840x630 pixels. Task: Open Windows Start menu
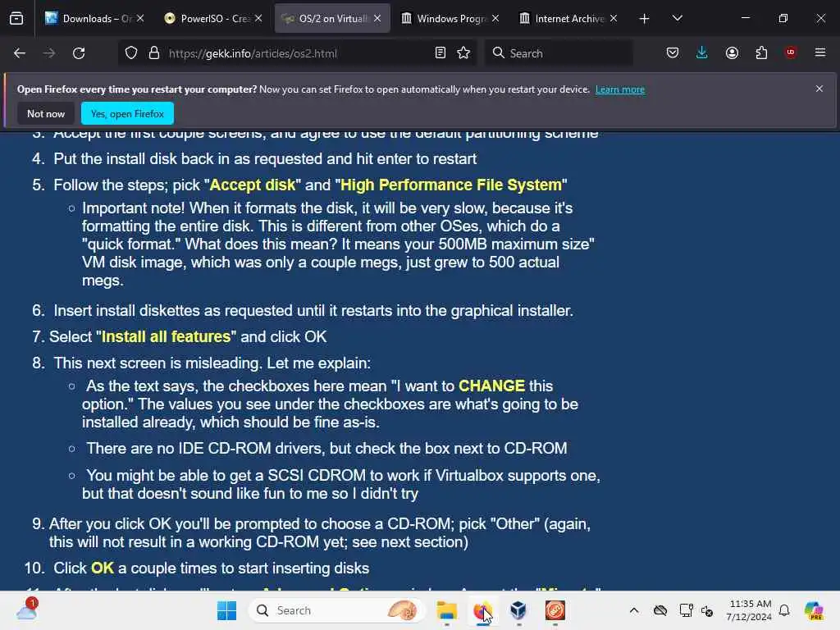click(226, 610)
